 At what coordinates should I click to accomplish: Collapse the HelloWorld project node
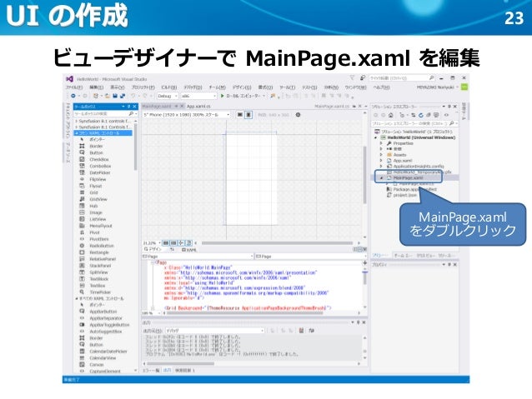[376, 137]
